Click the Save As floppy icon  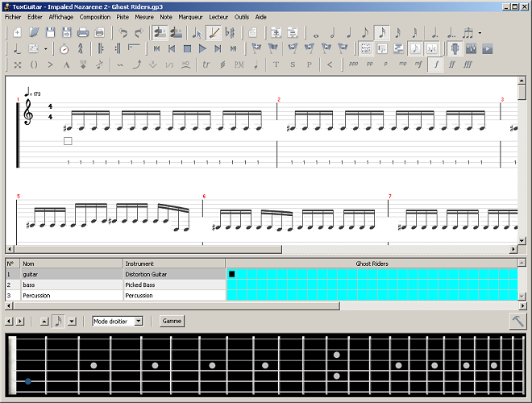click(x=66, y=32)
